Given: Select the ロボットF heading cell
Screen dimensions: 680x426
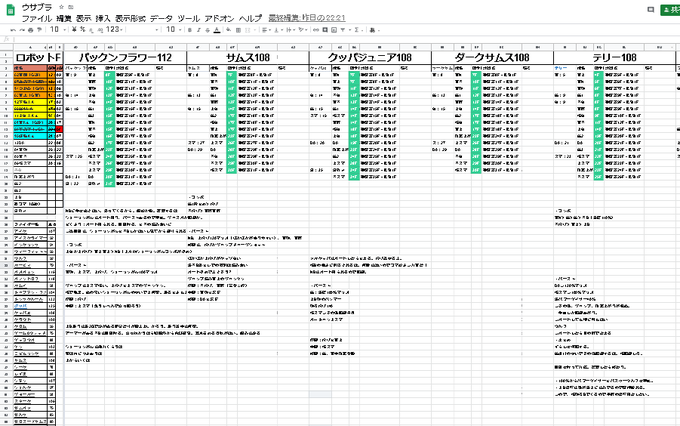Looking at the screenshot, I should [38, 57].
